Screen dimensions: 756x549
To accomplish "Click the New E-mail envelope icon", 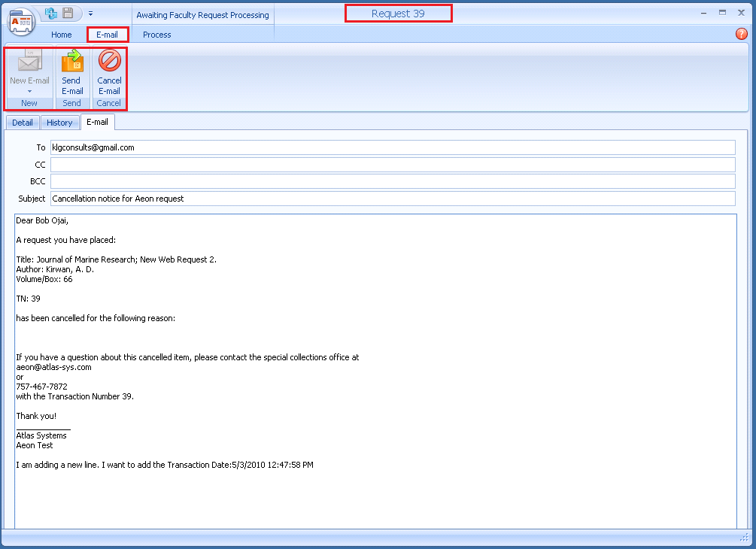I will point(29,62).
